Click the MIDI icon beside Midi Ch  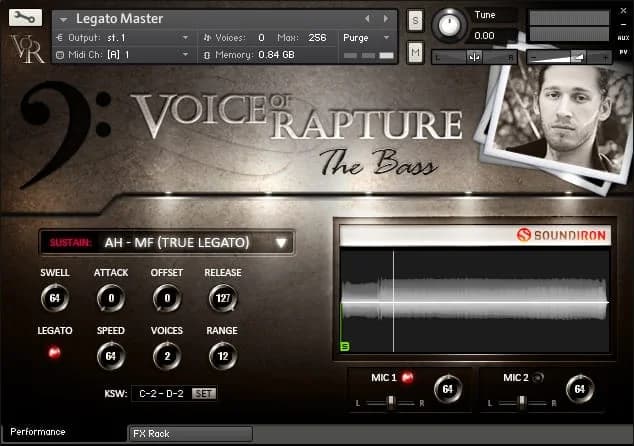60,55
